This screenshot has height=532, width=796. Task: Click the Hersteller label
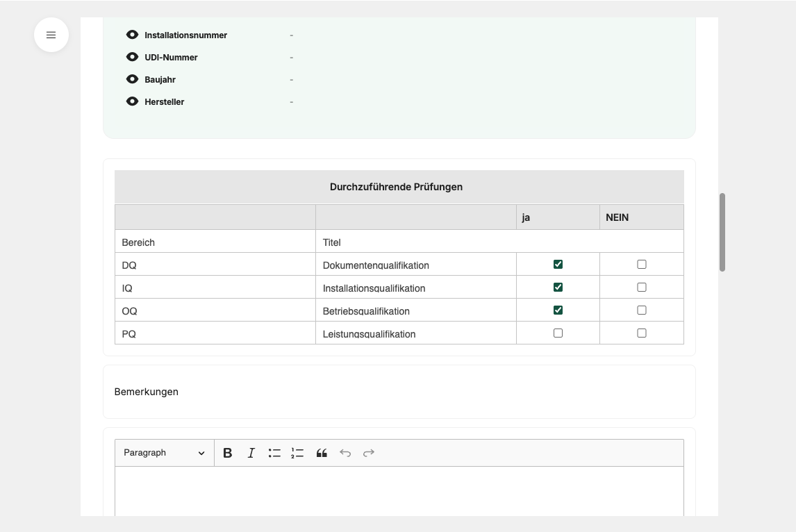pos(165,102)
